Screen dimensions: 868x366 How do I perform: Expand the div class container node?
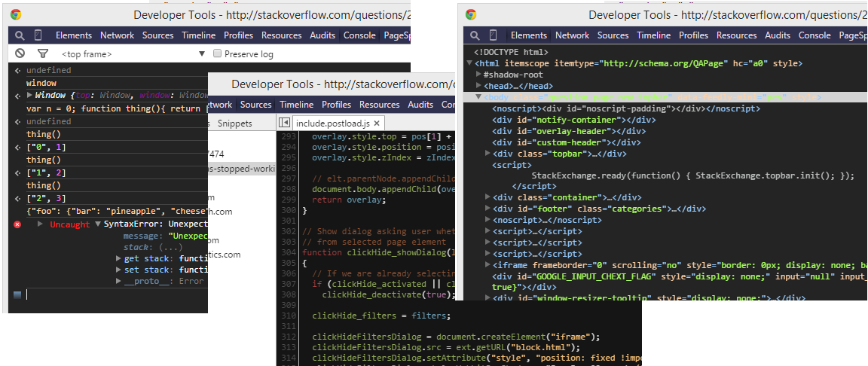point(487,197)
